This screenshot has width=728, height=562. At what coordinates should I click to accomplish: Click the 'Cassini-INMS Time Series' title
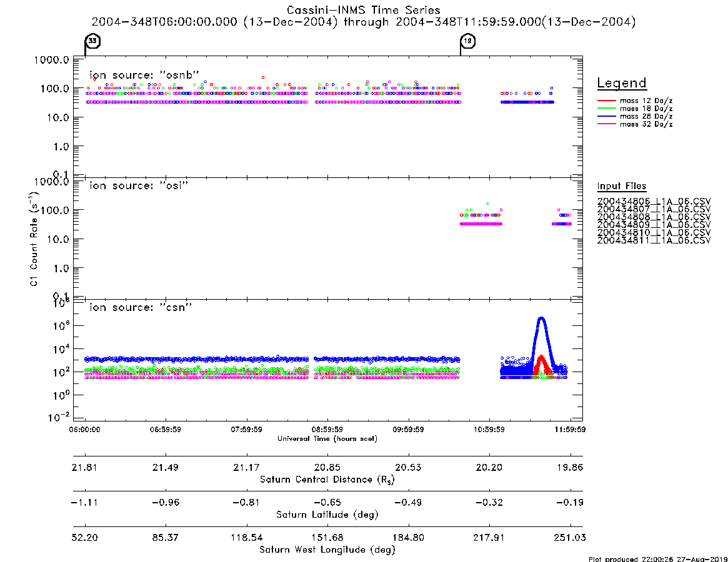[364, 10]
